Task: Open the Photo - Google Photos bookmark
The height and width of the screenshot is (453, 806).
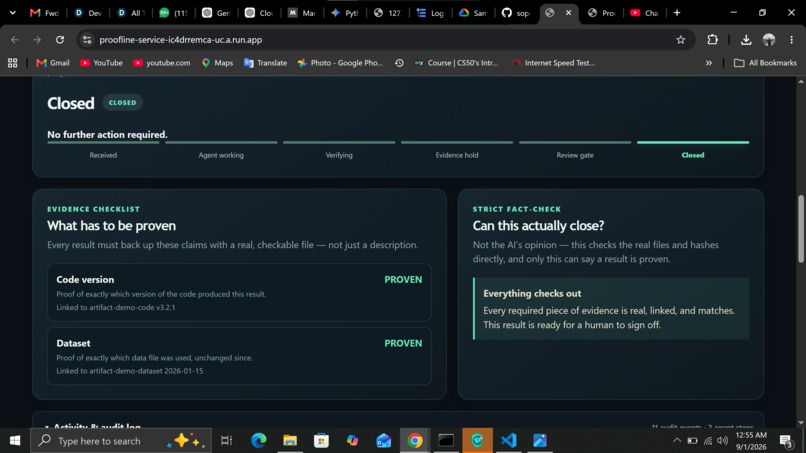Action: [340, 63]
